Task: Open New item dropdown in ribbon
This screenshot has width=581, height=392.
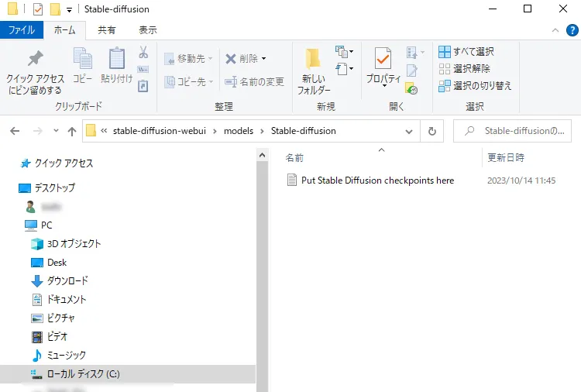Action: pos(344,52)
